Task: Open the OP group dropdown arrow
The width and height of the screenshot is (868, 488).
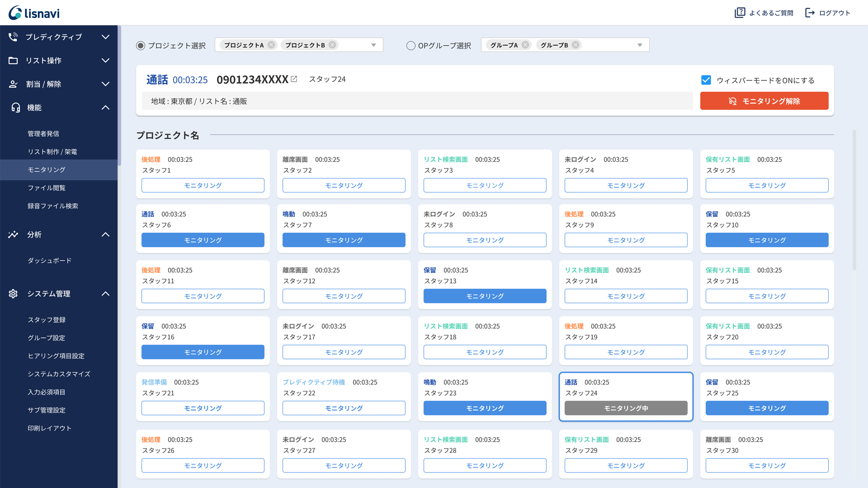Action: 640,45
